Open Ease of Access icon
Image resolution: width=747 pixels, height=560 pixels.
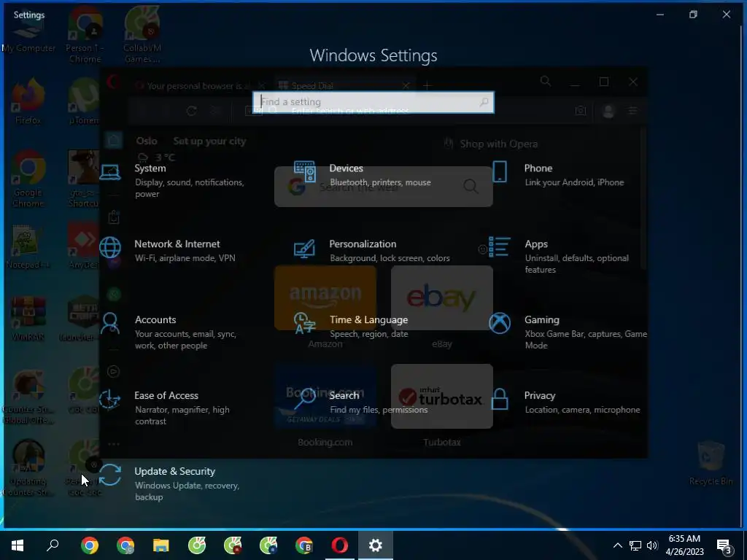tap(110, 399)
